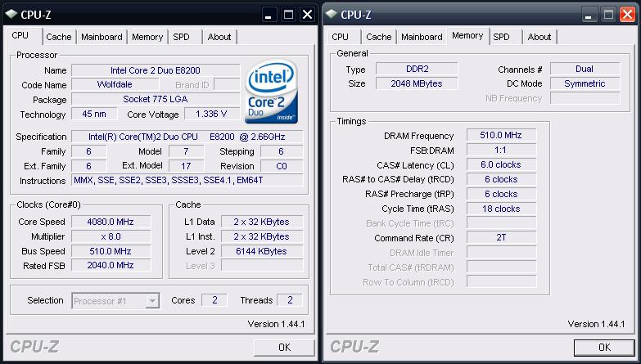Viewport: 641px width, 364px height.
Task: Switch to CPU tab in right CPU-Z window
Action: pos(340,37)
